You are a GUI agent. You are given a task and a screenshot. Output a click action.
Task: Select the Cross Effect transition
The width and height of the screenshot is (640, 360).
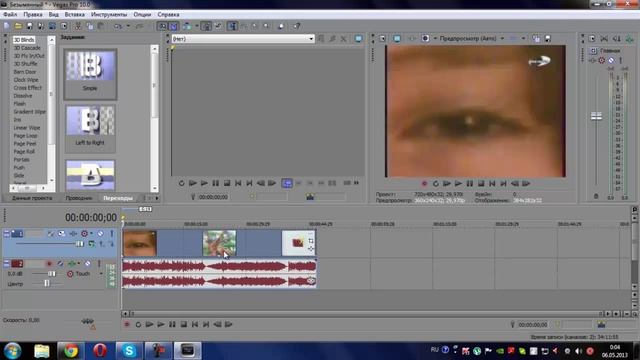(x=27, y=88)
